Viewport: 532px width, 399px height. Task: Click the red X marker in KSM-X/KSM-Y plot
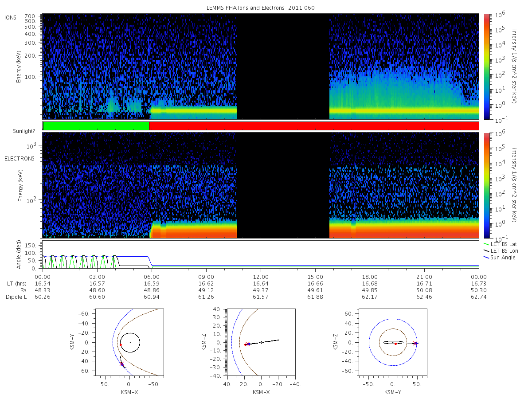(122, 364)
